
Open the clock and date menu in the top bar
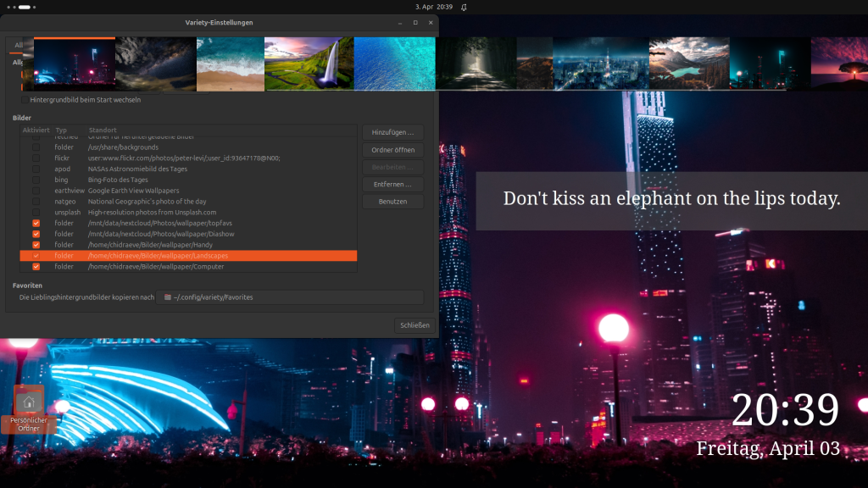point(433,7)
